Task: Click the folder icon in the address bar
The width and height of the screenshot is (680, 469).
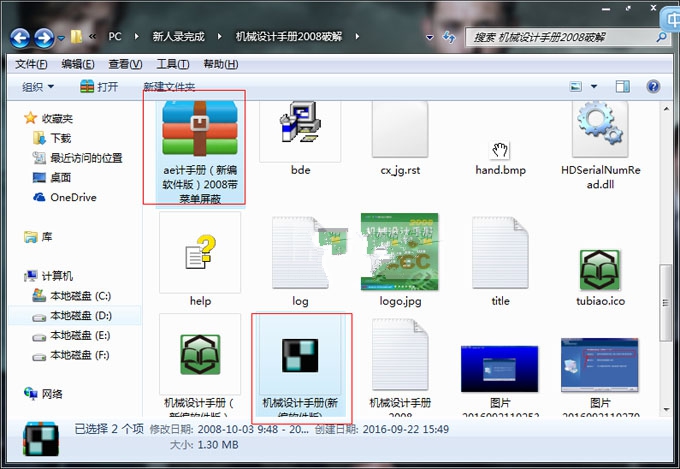Action: coord(76,36)
